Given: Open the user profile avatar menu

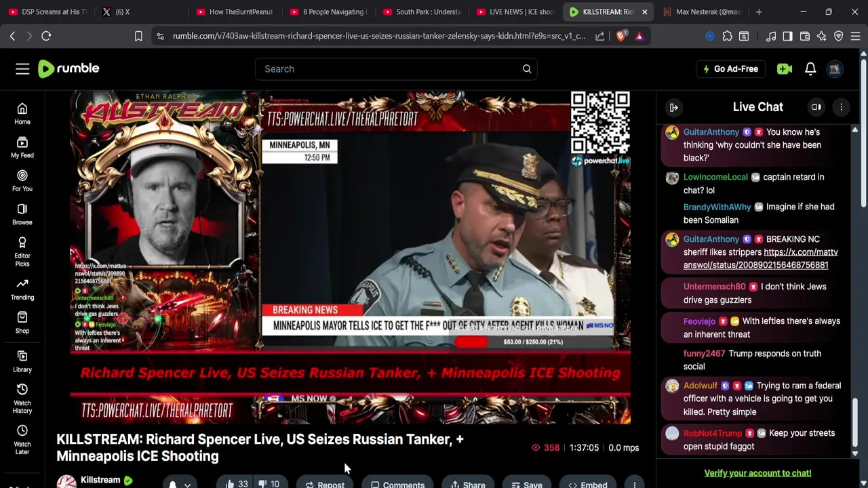Looking at the screenshot, I should 835,68.
